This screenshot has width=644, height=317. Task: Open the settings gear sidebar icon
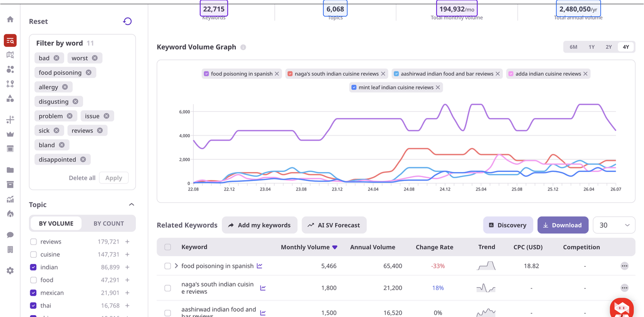(x=10, y=271)
